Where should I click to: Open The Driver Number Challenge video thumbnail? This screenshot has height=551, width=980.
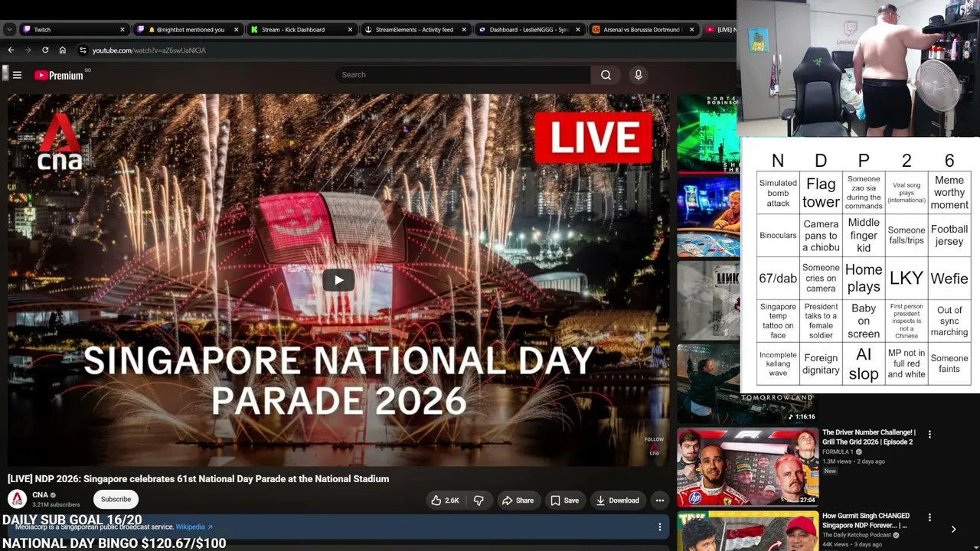pyautogui.click(x=747, y=468)
